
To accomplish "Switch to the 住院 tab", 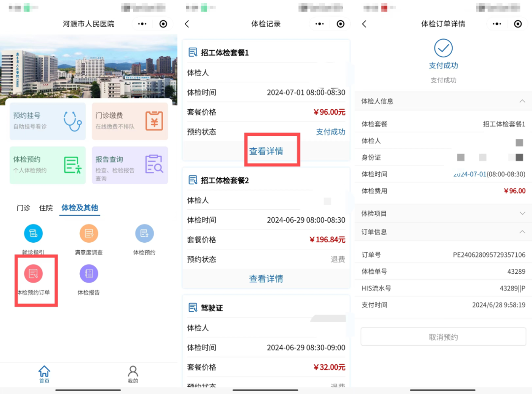I will [46, 208].
